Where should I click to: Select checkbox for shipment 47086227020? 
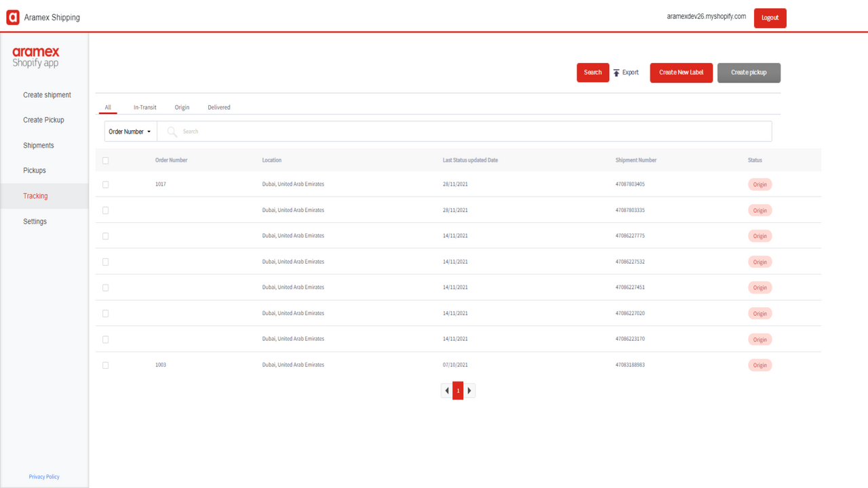(x=105, y=313)
